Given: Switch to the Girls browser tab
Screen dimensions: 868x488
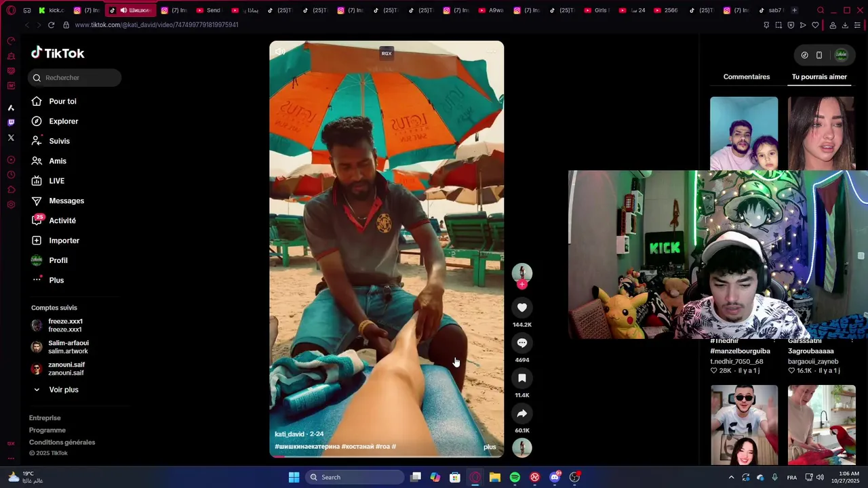Looking at the screenshot, I should (x=595, y=10).
